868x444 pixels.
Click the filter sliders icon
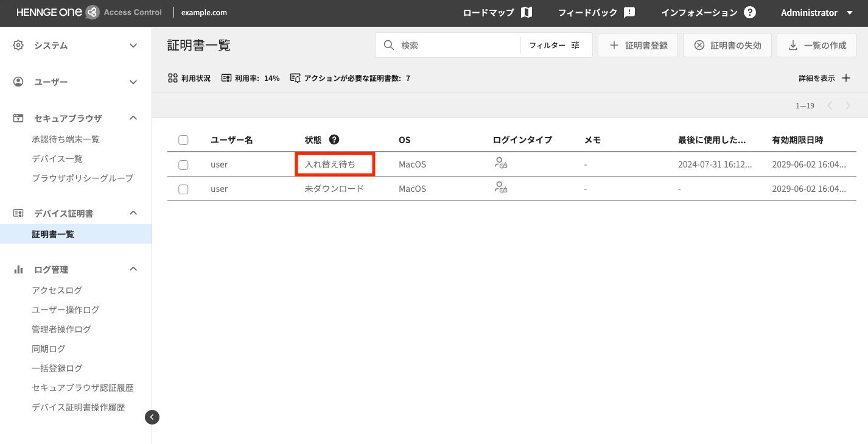(x=575, y=45)
